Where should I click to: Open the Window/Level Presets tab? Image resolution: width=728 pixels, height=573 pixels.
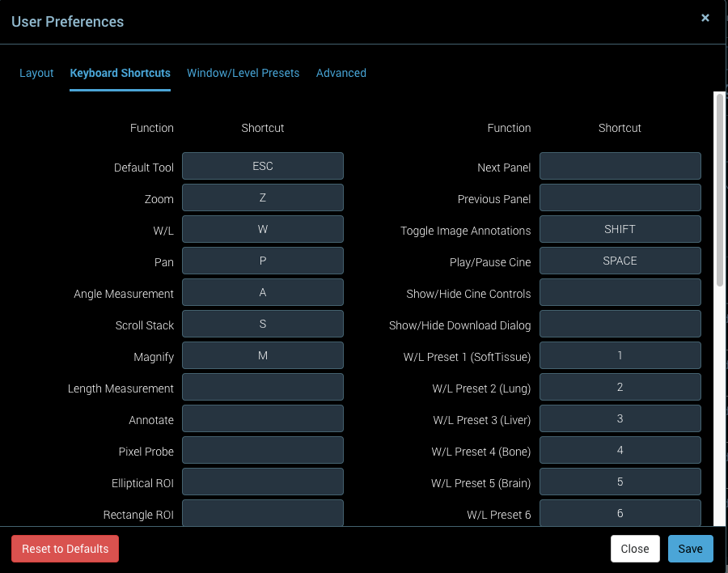[243, 73]
